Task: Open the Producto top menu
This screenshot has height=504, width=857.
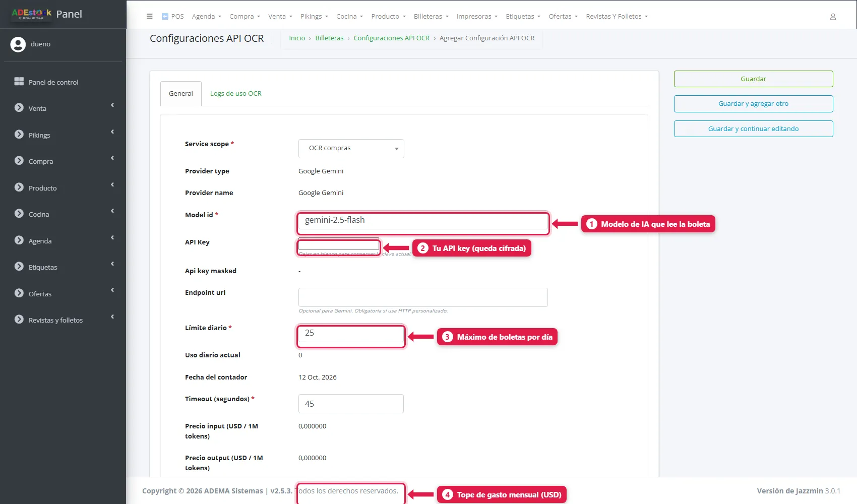Action: (x=389, y=17)
